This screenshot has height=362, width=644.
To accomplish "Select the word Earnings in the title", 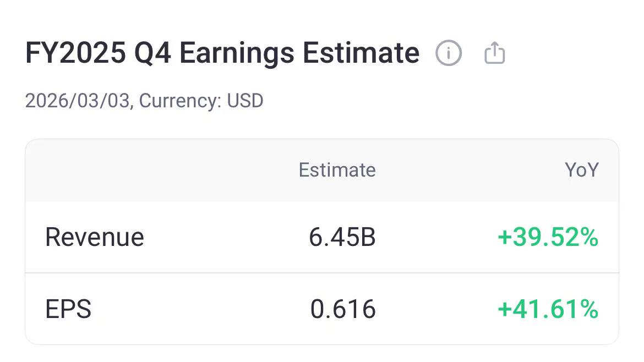I will click(x=237, y=53).
